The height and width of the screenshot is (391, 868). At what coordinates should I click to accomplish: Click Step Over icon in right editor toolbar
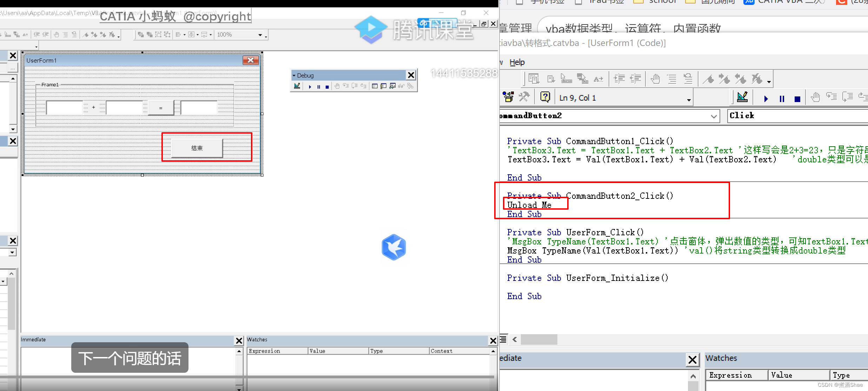(848, 97)
